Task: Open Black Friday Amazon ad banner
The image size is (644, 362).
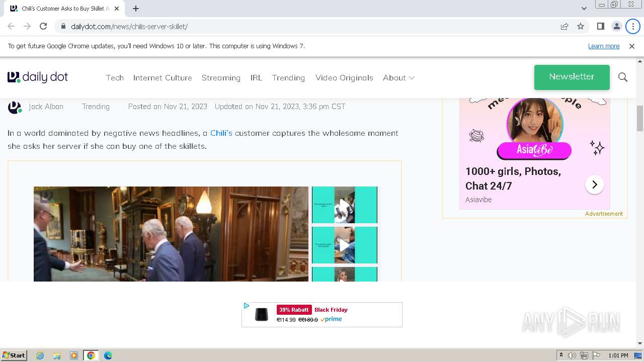Action: coord(322,315)
